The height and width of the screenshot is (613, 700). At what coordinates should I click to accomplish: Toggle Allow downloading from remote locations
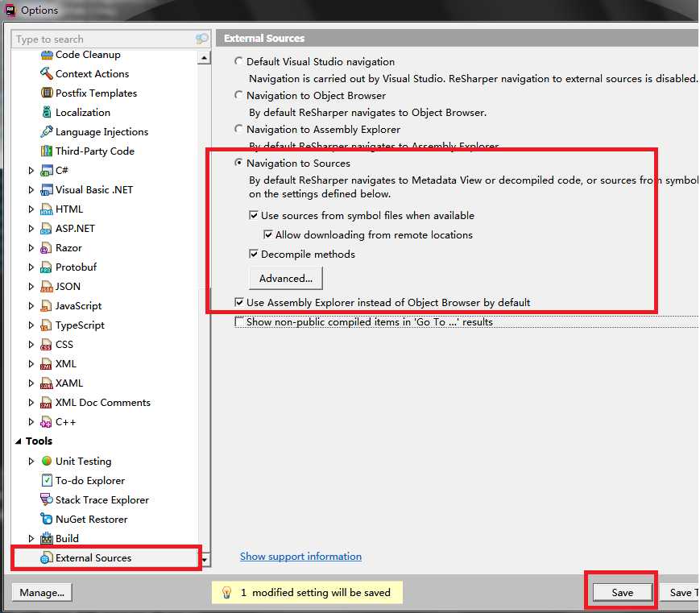click(268, 234)
